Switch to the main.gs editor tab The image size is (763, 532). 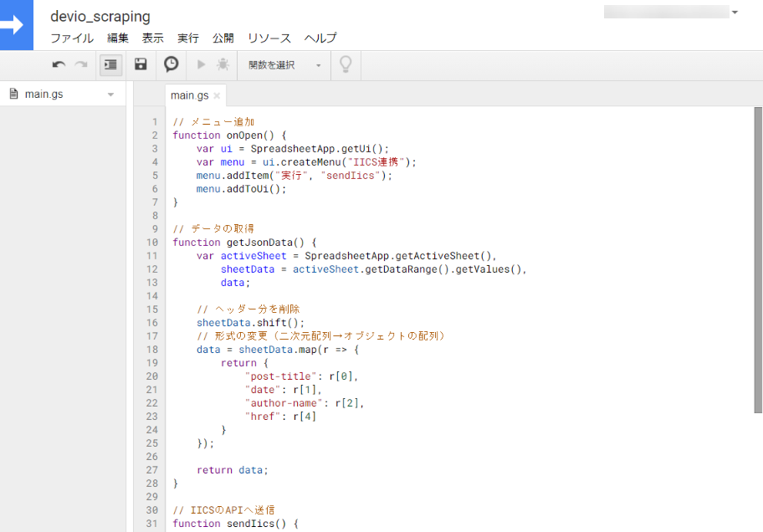click(x=190, y=95)
